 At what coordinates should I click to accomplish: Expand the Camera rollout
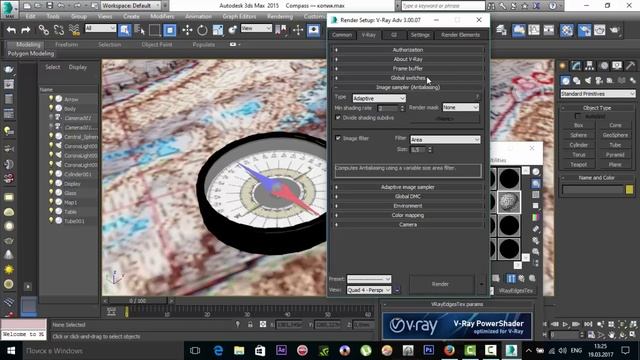coord(408,224)
